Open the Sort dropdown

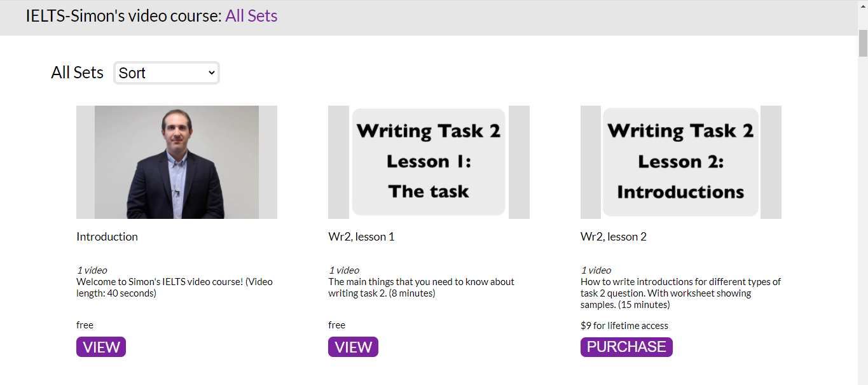(x=167, y=73)
